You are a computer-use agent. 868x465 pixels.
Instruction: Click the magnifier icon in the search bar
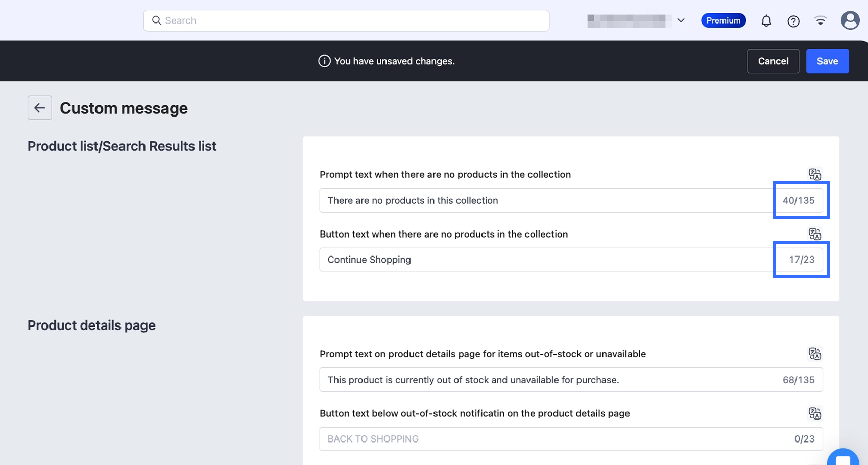pos(157,20)
